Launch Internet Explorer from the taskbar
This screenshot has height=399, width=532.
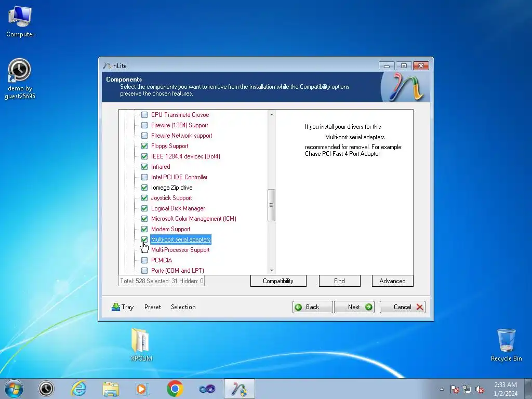pyautogui.click(x=78, y=389)
